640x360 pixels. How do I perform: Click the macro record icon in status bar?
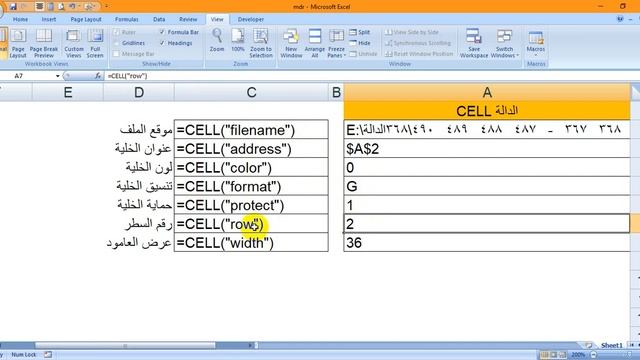(48, 355)
